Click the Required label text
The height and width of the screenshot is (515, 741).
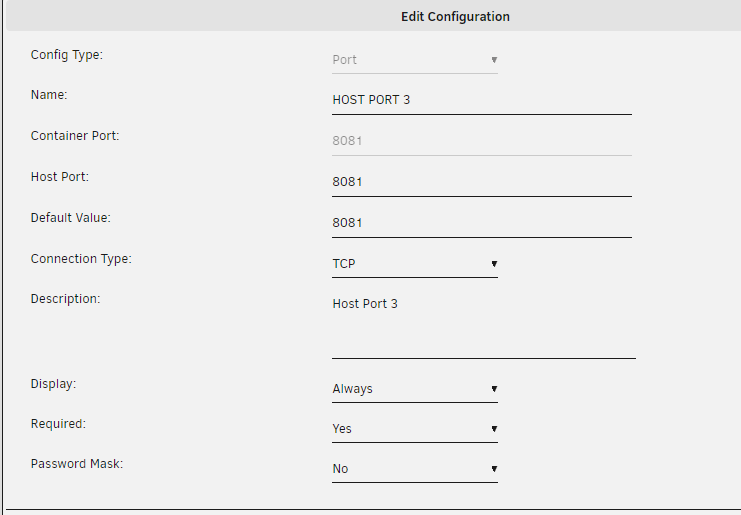tap(58, 424)
